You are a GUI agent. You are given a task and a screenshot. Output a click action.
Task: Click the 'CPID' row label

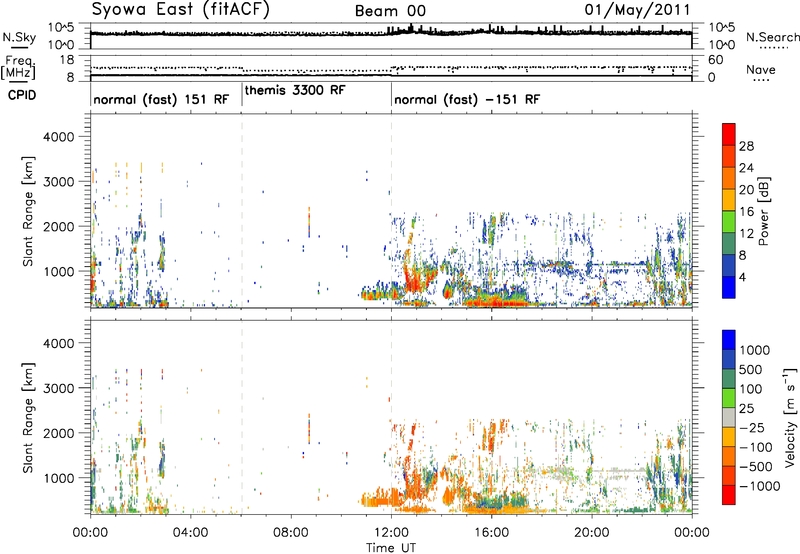pos(22,95)
